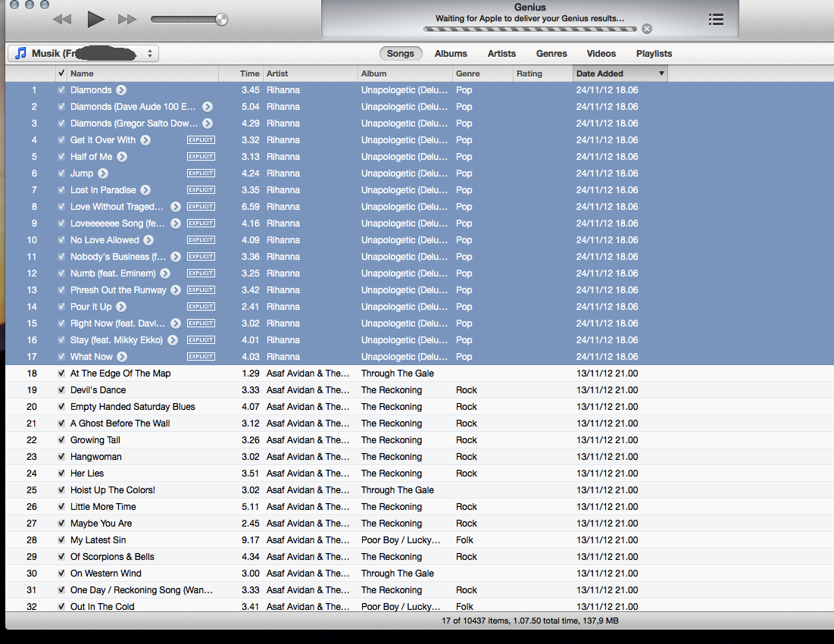
Task: Click Folk genre on Out In The Cold row
Action: [x=464, y=606]
